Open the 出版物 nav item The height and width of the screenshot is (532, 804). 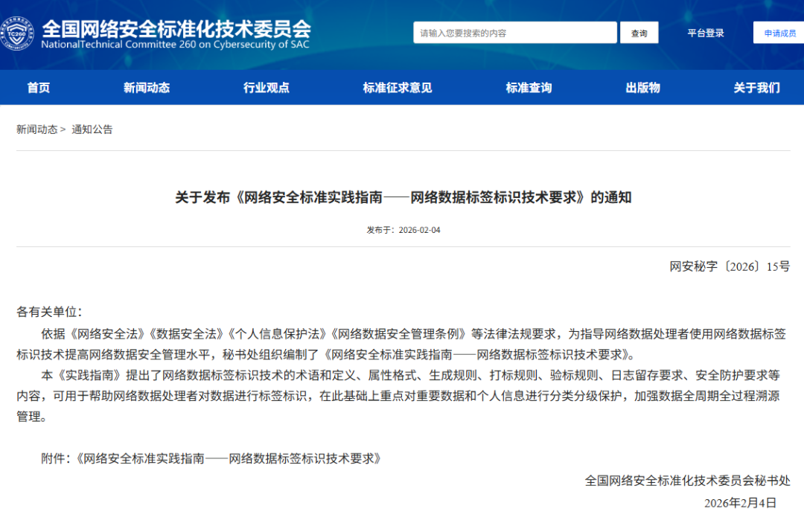(642, 88)
